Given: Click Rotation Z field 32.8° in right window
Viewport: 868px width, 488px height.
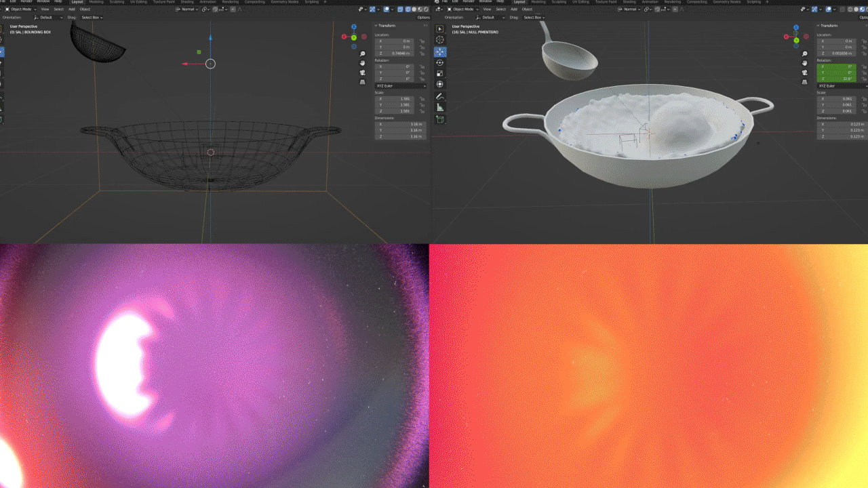Looking at the screenshot, I should (x=837, y=79).
